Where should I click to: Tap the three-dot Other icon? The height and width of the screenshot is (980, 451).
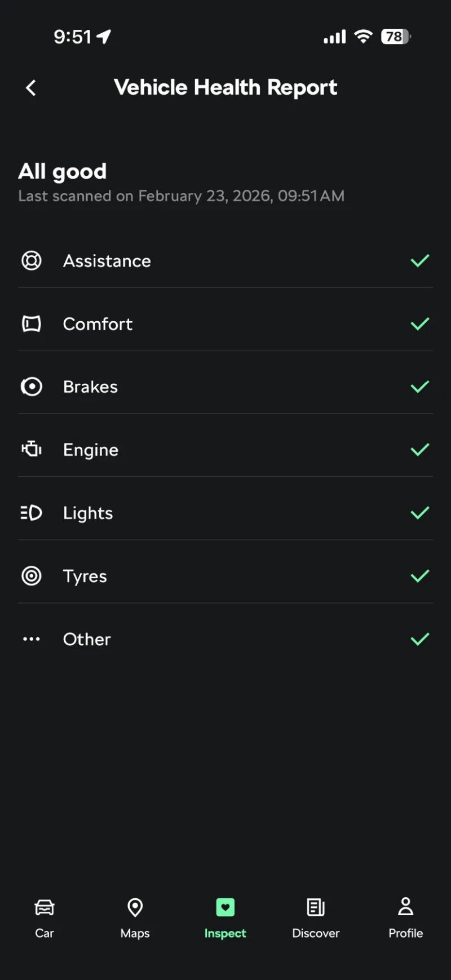32,639
